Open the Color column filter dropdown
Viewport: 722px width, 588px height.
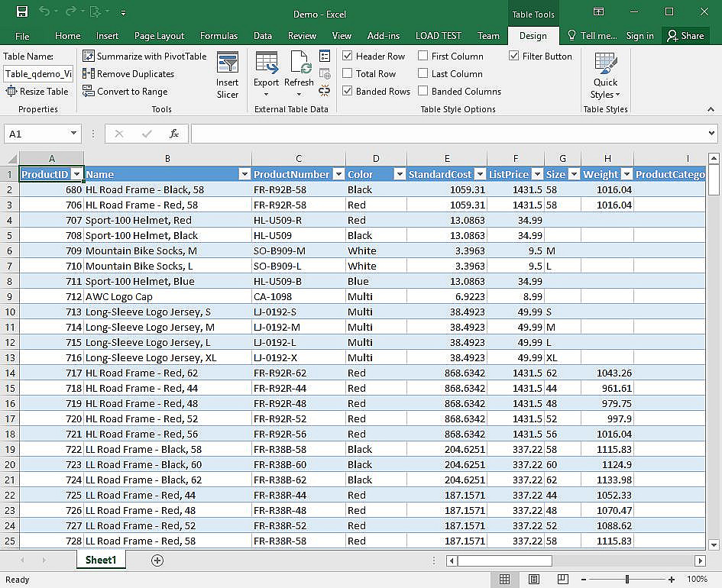pyautogui.click(x=399, y=174)
